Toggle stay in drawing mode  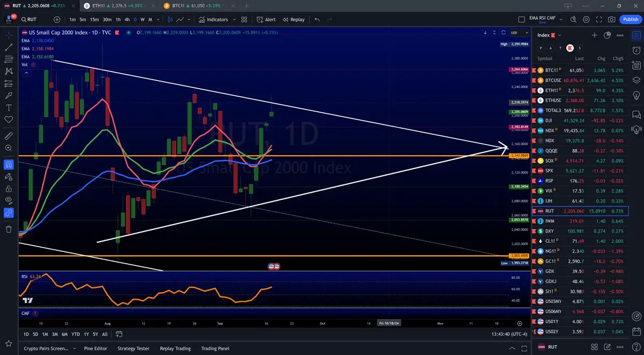coord(9,177)
